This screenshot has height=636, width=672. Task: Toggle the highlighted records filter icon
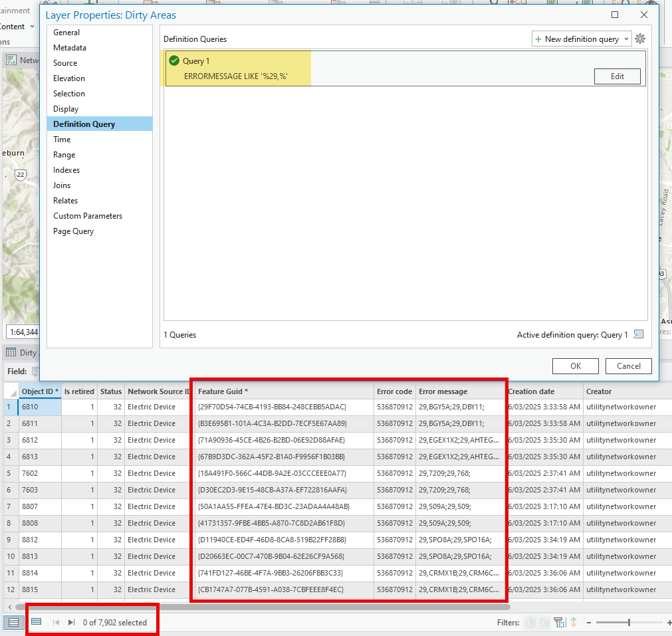pyautogui.click(x=544, y=622)
